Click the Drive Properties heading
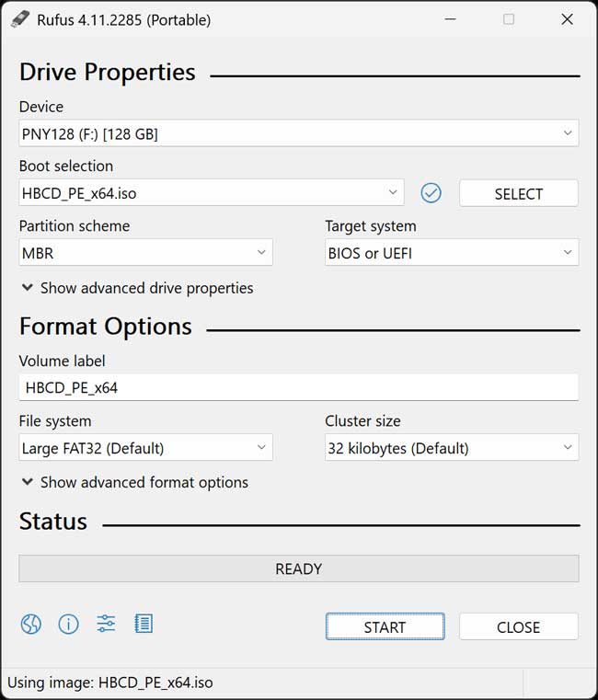 [x=108, y=72]
